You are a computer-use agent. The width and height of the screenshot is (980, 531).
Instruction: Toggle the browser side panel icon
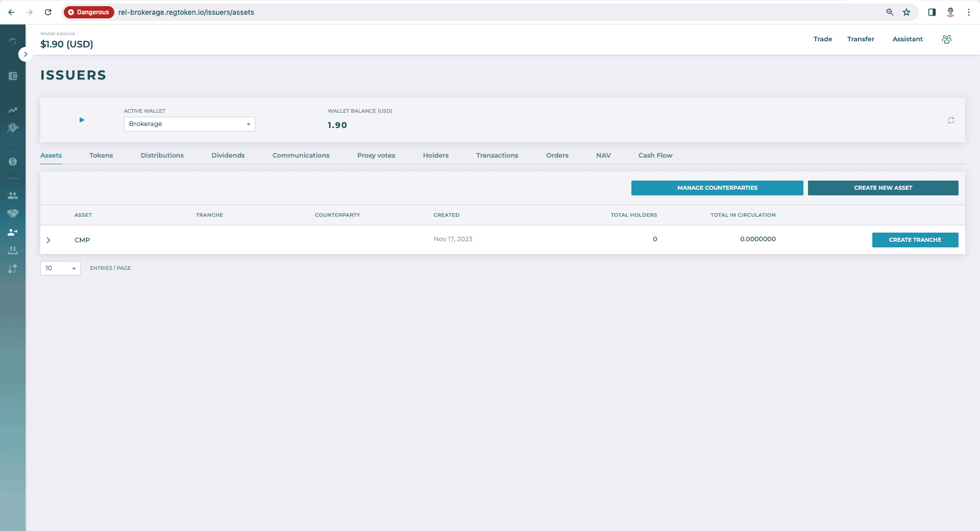932,12
